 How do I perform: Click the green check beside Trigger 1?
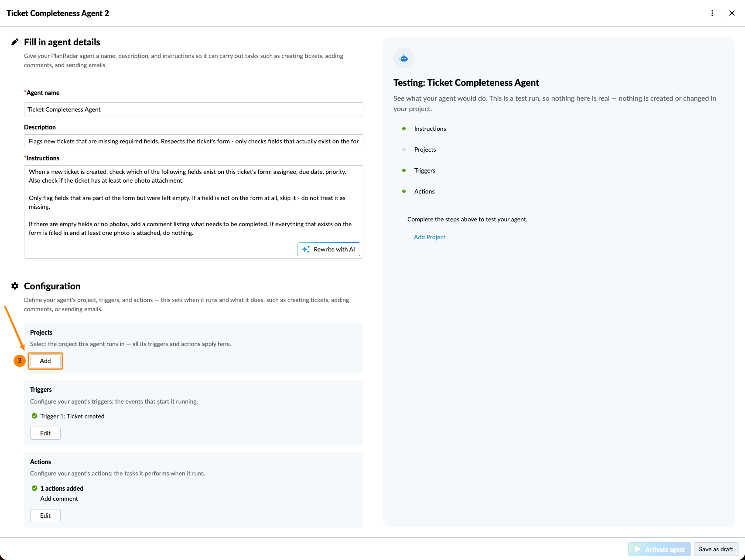(34, 416)
